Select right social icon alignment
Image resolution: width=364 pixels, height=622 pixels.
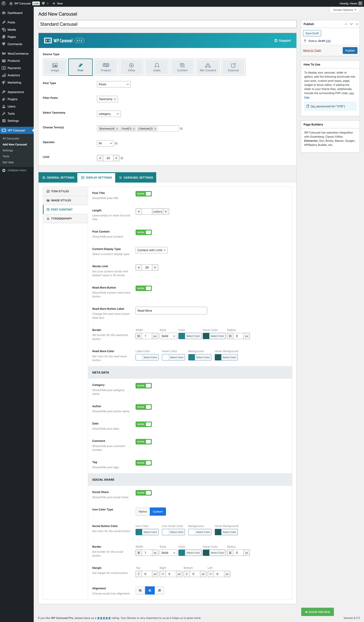[159, 590]
